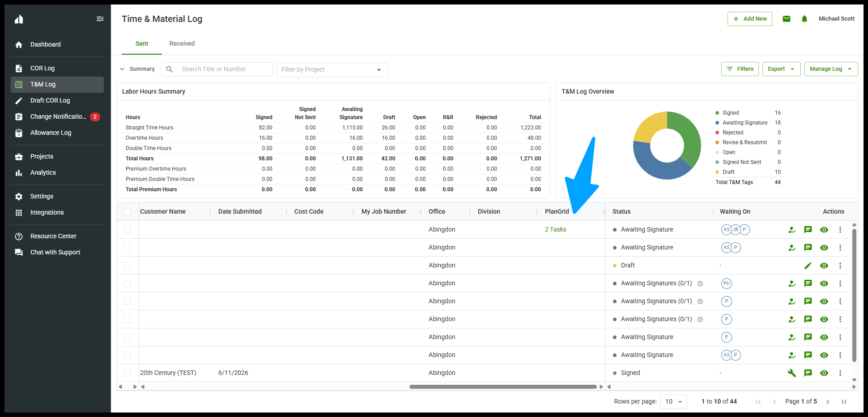Check the box on the Draft status row
The height and width of the screenshot is (417, 868).
[x=128, y=266]
